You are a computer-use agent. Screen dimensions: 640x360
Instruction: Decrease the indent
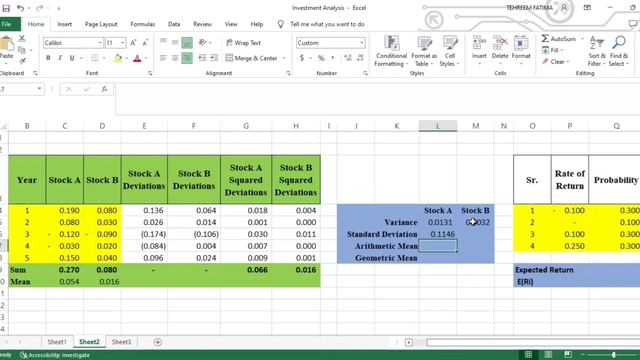pos(202,58)
